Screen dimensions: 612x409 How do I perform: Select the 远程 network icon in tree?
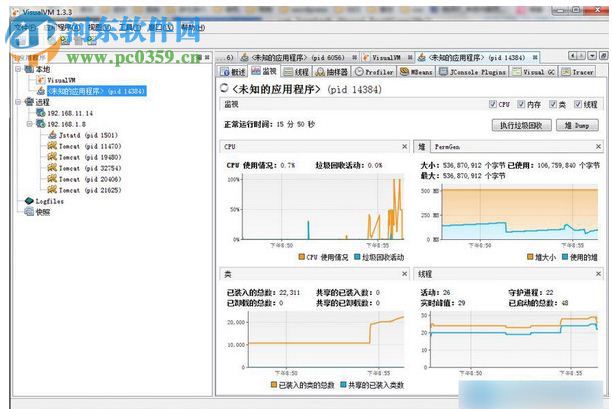(29, 102)
